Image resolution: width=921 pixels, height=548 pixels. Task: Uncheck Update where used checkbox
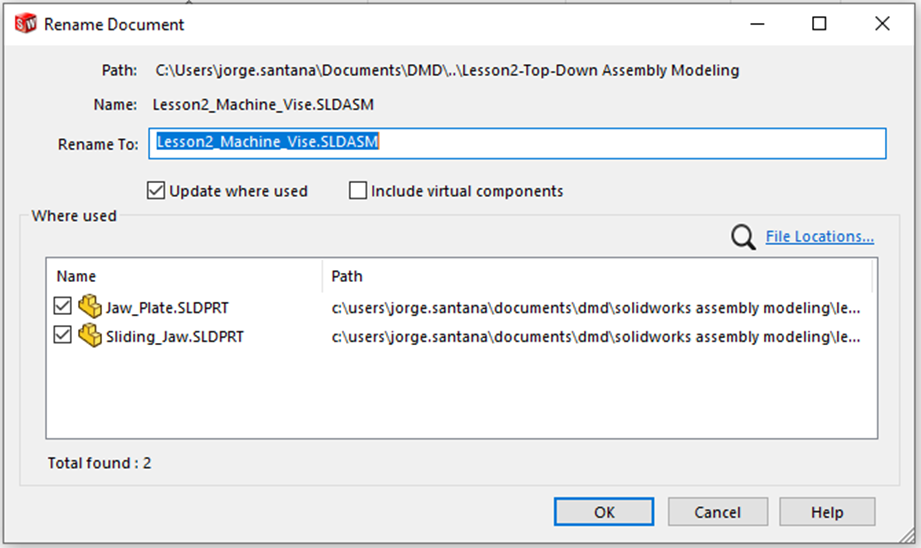click(156, 190)
